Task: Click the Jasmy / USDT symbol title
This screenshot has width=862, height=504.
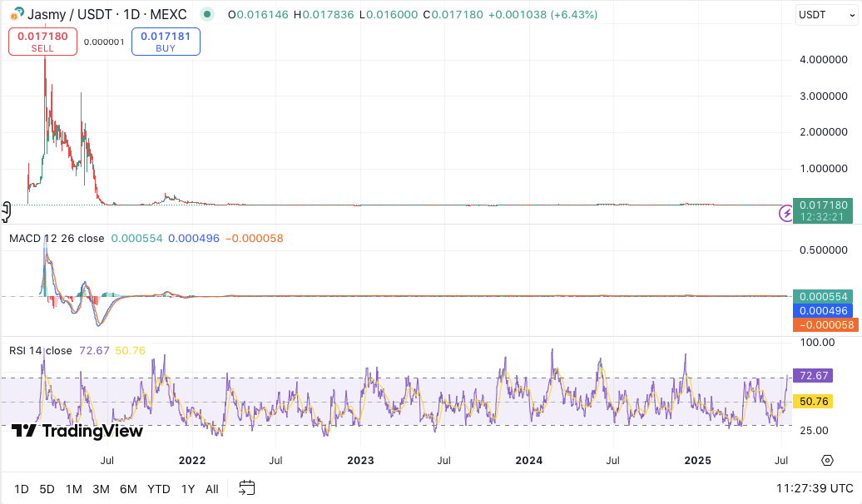Action: coord(107,14)
